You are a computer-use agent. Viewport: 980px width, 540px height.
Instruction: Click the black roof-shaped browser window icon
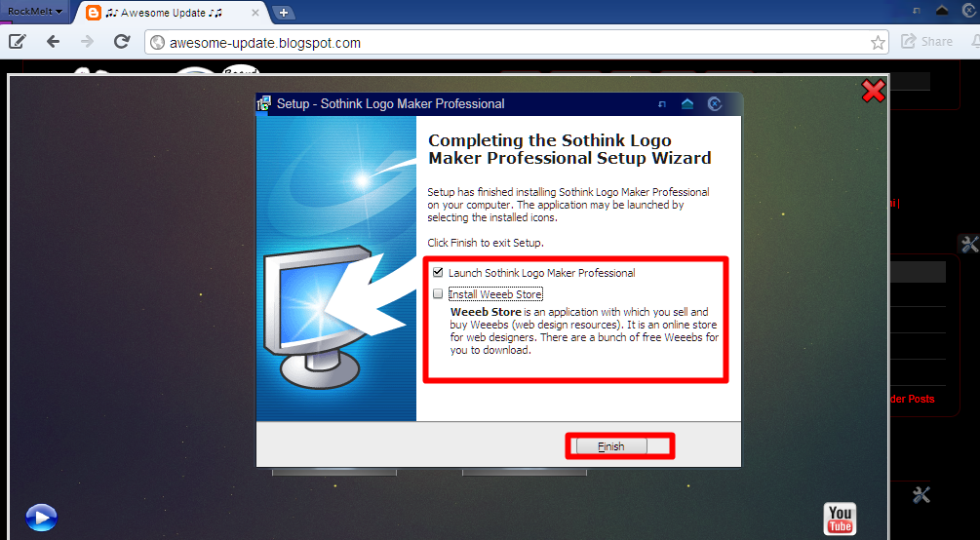943,10
